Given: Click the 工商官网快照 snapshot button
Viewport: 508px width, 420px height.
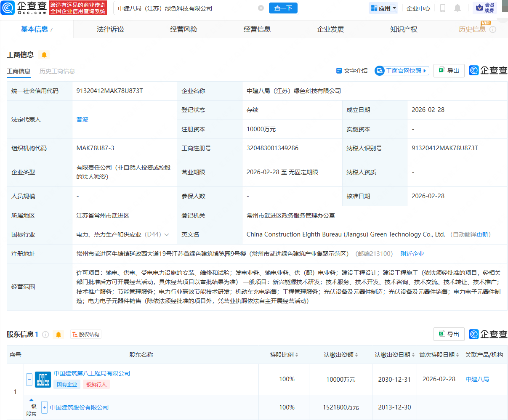Looking at the screenshot, I should [402, 70].
